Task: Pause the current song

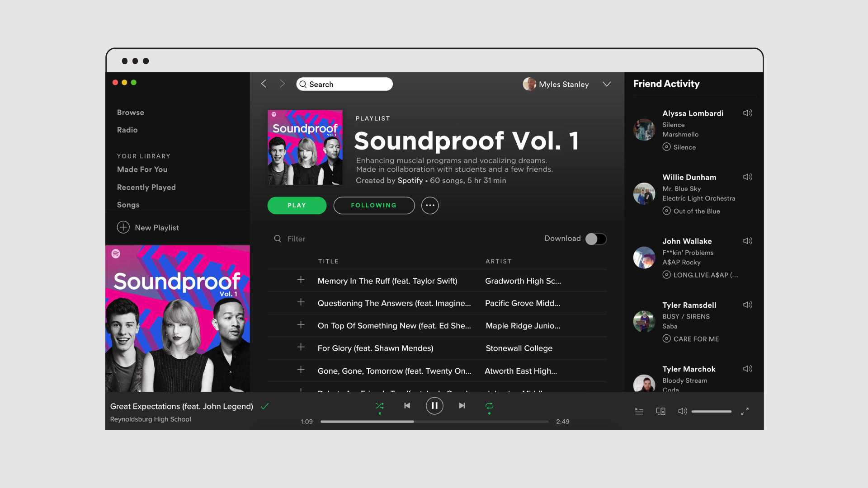Action: [434, 406]
